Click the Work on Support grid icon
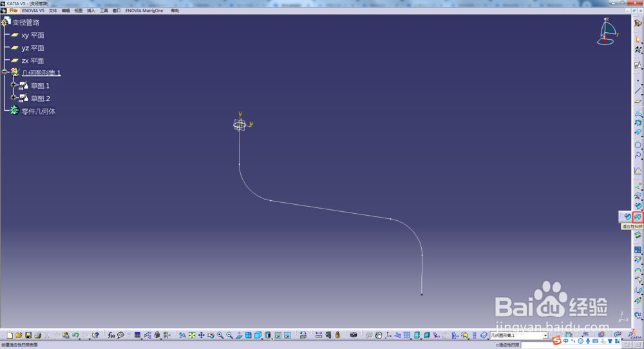 pyautogui.click(x=406, y=335)
